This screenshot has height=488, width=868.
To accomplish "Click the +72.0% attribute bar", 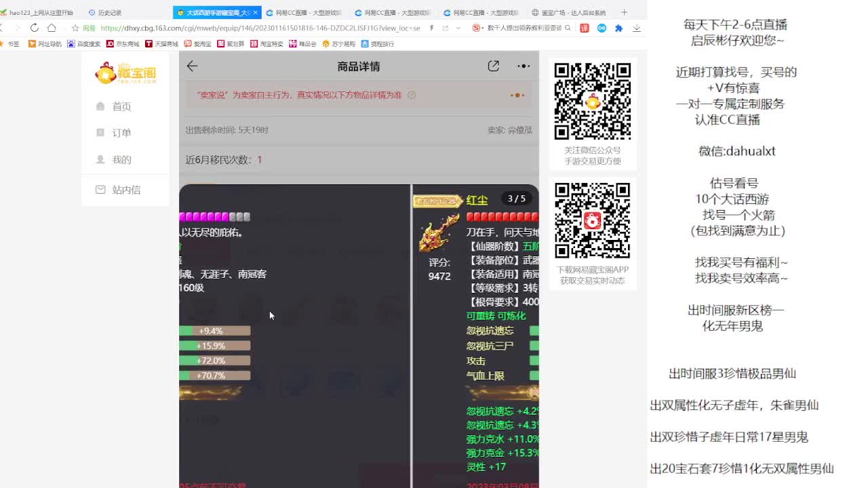I will 215,361.
